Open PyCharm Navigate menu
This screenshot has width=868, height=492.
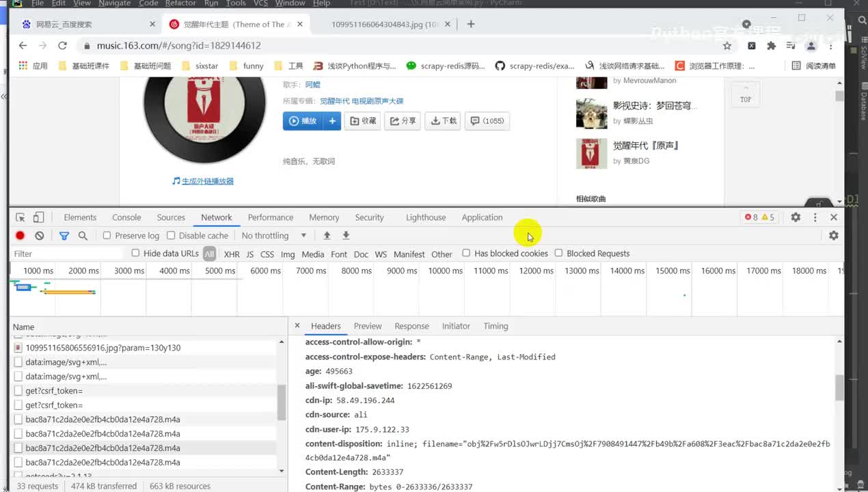114,3
